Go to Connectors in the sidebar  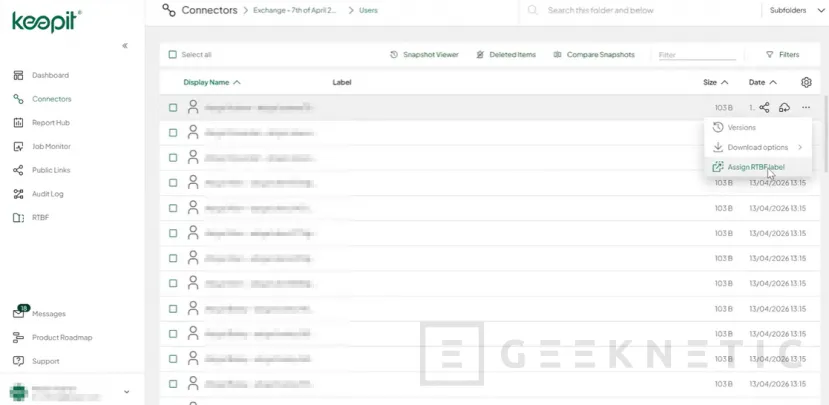pyautogui.click(x=42, y=99)
